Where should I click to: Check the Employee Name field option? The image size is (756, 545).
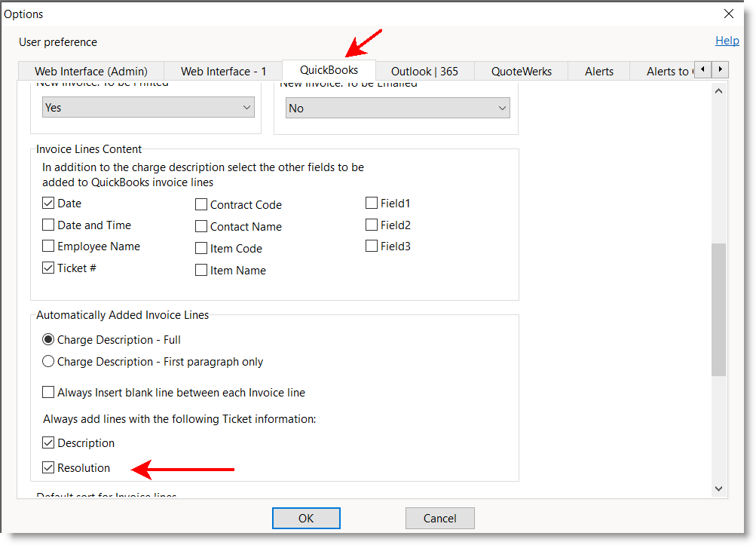(x=49, y=246)
